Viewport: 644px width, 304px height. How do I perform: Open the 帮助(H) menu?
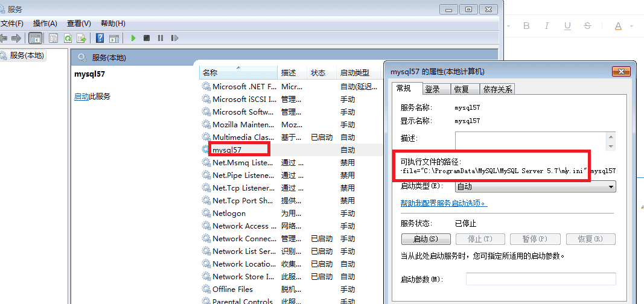pyautogui.click(x=113, y=24)
